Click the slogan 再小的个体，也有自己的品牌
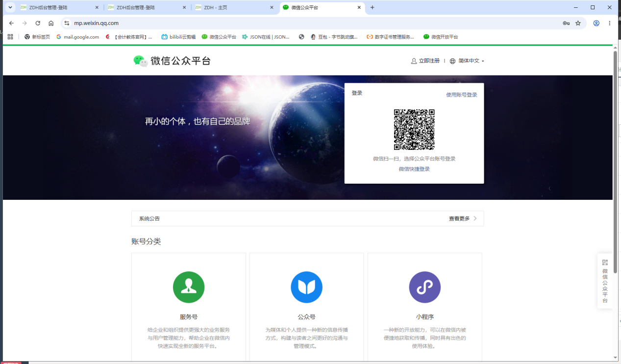 pos(198,121)
